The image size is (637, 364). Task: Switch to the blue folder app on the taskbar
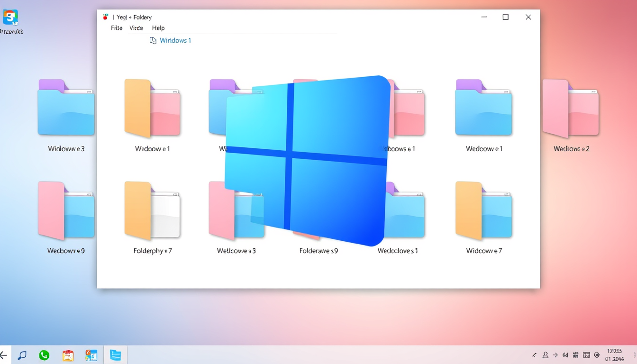click(115, 355)
